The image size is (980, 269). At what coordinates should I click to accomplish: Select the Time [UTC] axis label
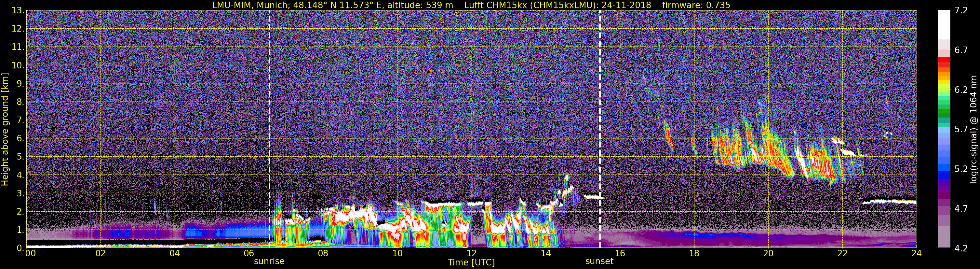tap(471, 262)
